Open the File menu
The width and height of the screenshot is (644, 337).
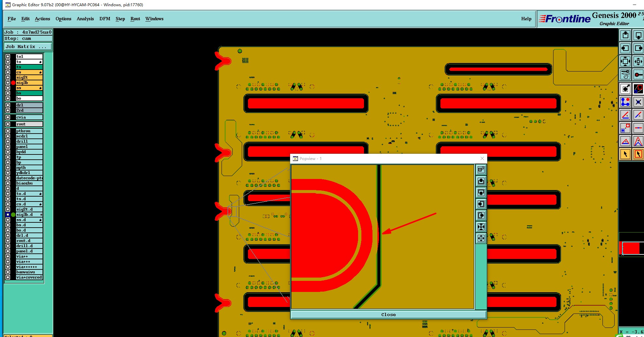pyautogui.click(x=12, y=19)
